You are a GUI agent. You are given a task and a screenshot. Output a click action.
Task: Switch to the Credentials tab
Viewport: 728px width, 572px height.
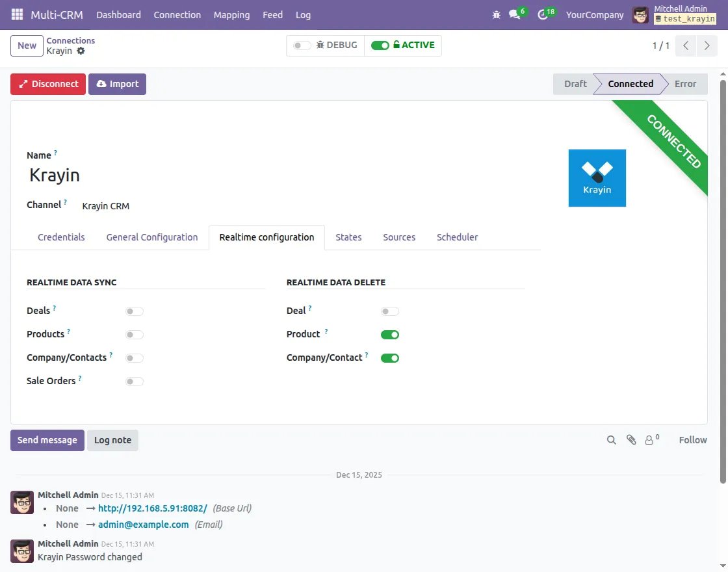tap(61, 237)
